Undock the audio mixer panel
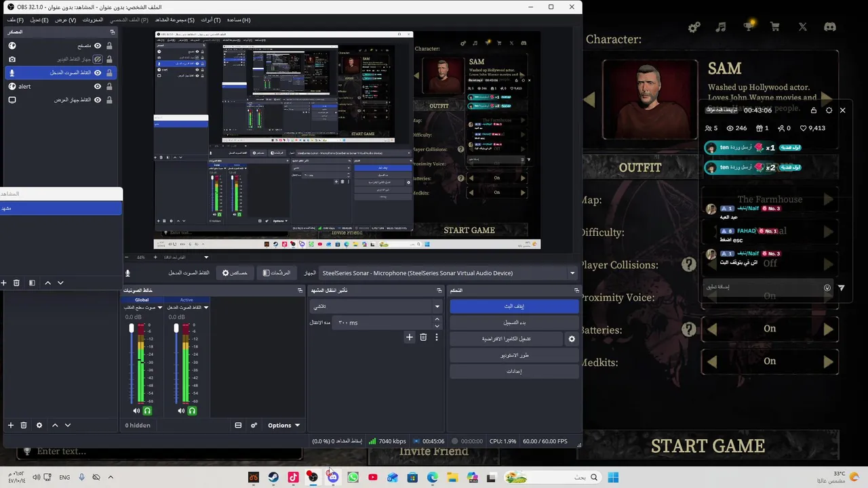Screen dimensions: 868x488 [x=300, y=290]
